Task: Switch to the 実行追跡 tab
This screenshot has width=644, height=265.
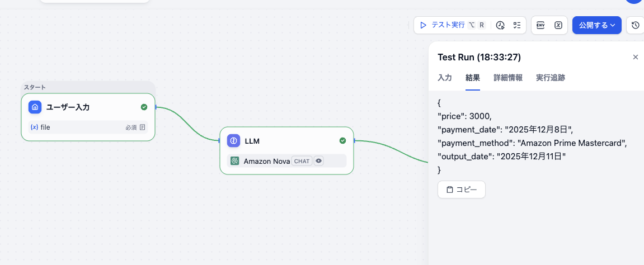Action: pyautogui.click(x=551, y=78)
